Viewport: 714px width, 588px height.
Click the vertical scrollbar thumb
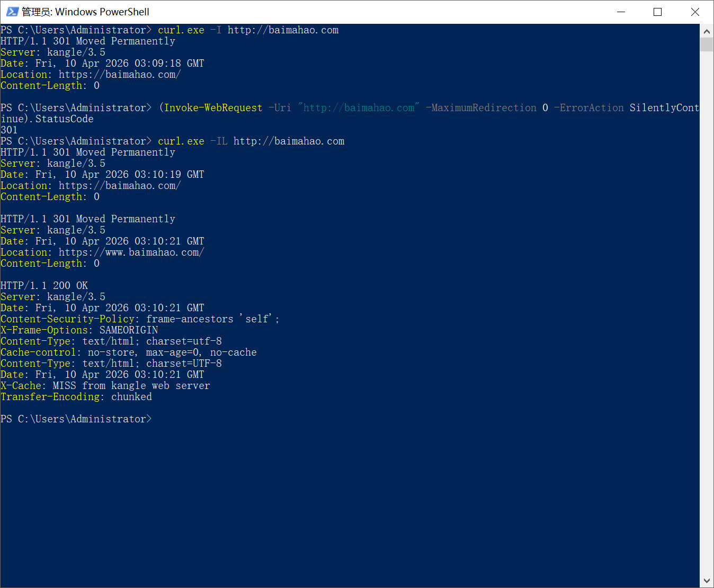[707, 44]
